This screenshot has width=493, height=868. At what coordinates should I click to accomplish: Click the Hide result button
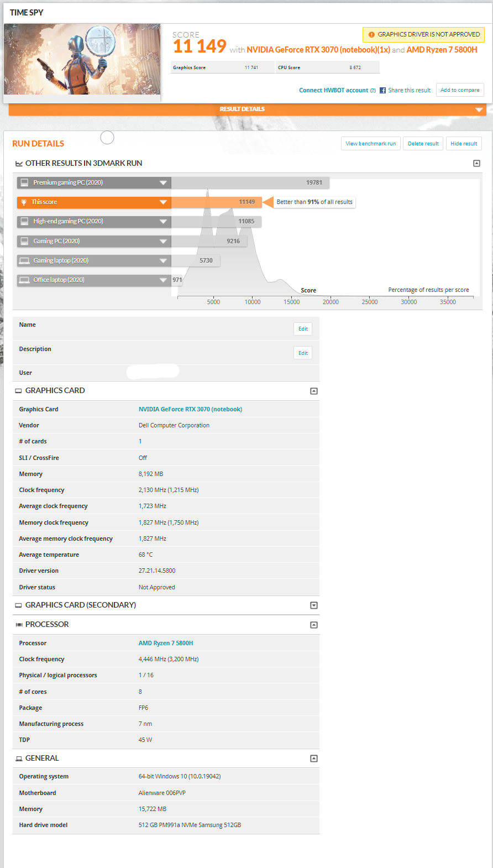[464, 144]
